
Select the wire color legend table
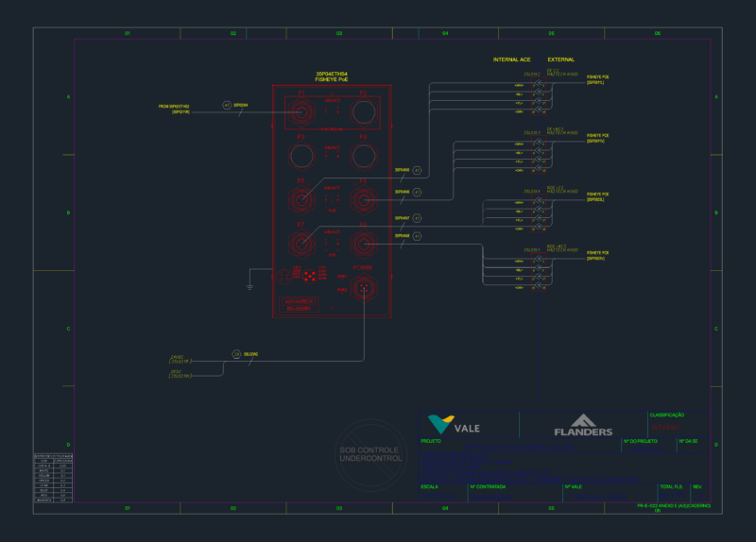point(53,478)
